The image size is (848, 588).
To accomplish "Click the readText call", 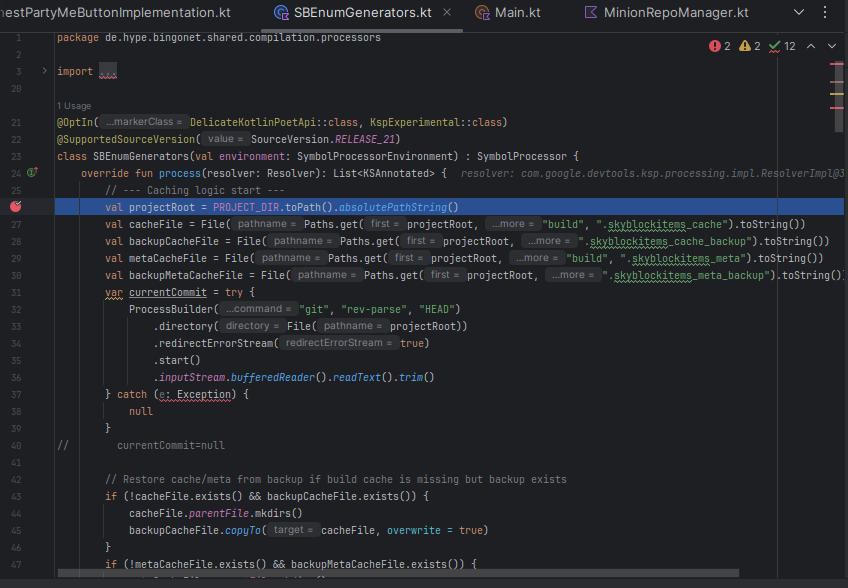I will 356,377.
